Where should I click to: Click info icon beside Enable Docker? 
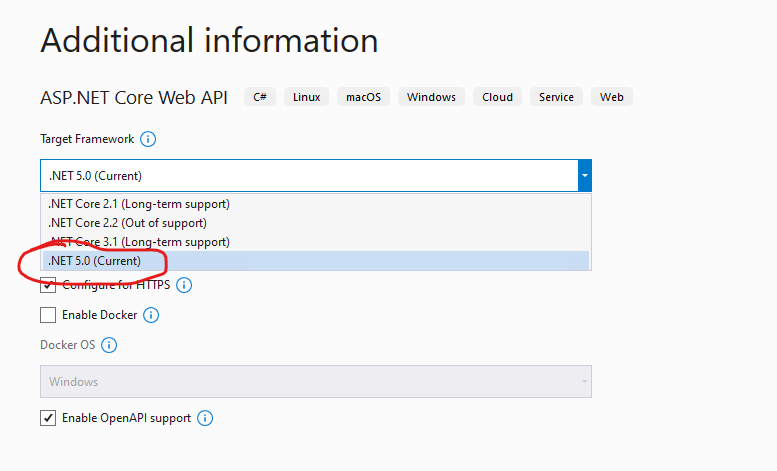point(151,315)
